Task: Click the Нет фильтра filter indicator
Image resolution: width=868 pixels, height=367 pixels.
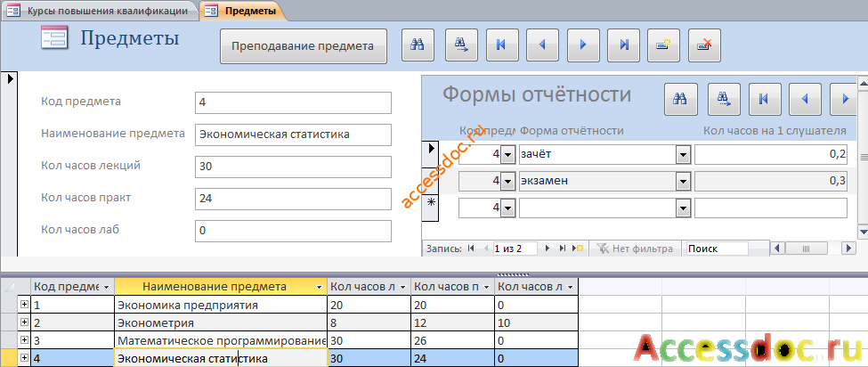Action: pos(635,249)
